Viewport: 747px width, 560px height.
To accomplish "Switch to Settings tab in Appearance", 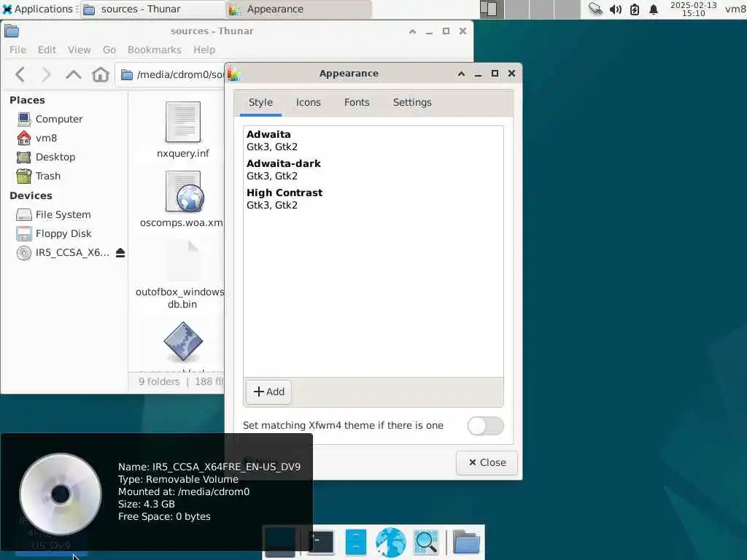I will point(412,102).
